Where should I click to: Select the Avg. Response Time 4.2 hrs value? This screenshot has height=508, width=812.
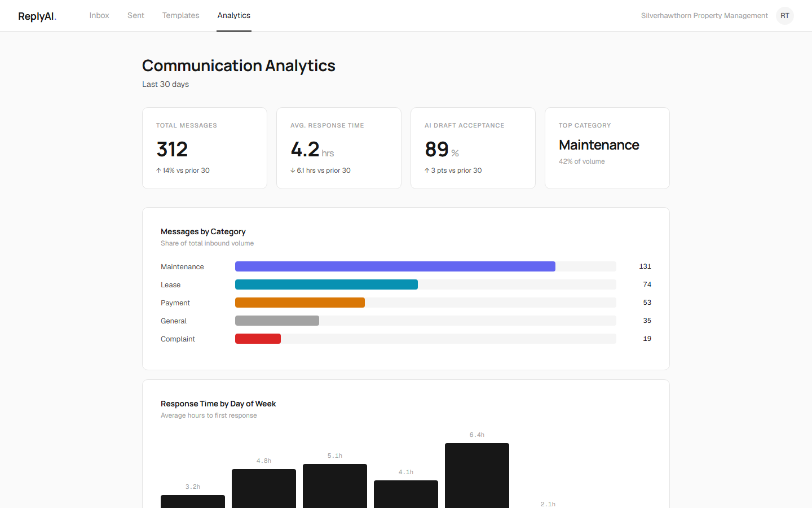[x=312, y=150]
